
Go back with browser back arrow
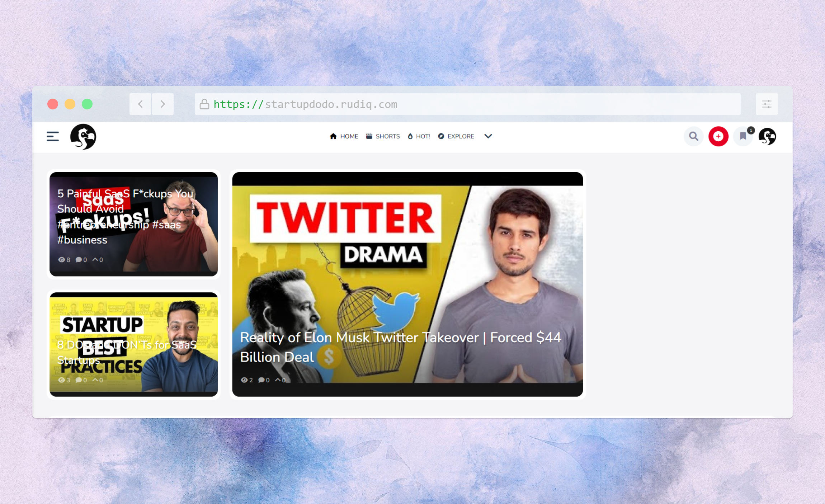click(140, 104)
